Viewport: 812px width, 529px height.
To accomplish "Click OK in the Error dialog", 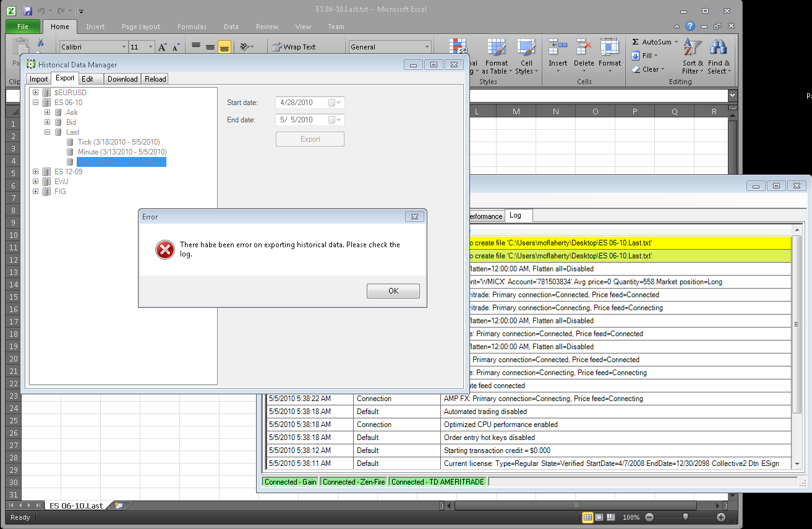I will point(393,291).
